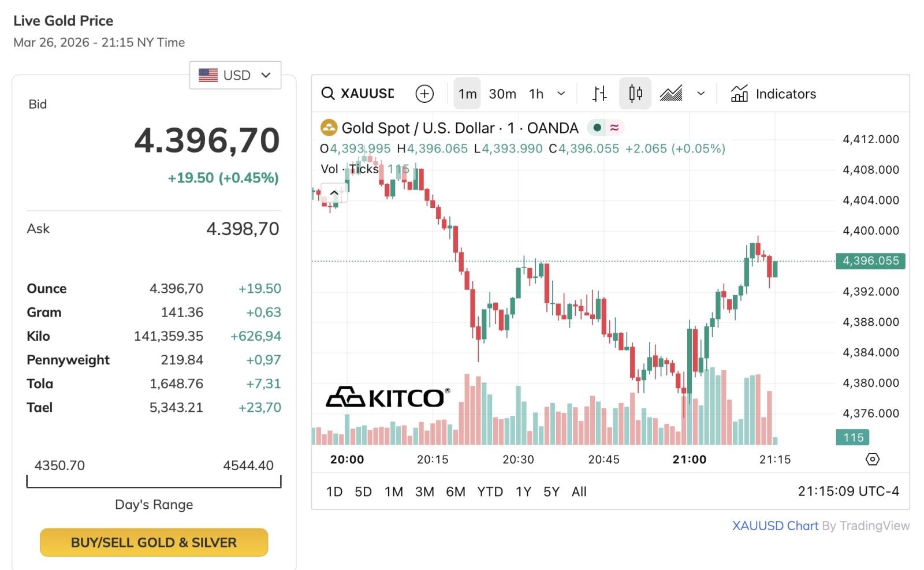
Task: Select the bar chart style icon
Action: pyautogui.click(x=599, y=94)
